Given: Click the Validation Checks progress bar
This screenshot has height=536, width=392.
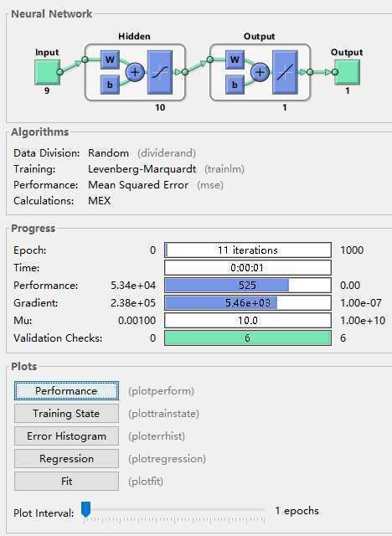Looking at the screenshot, I should [248, 338].
